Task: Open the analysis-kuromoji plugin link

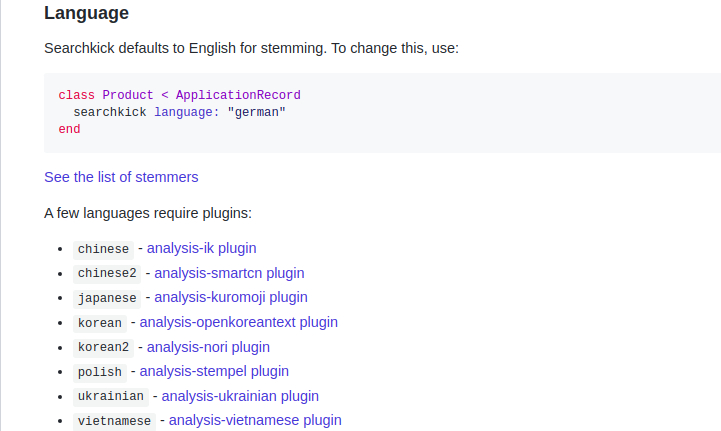Action: 231,298
